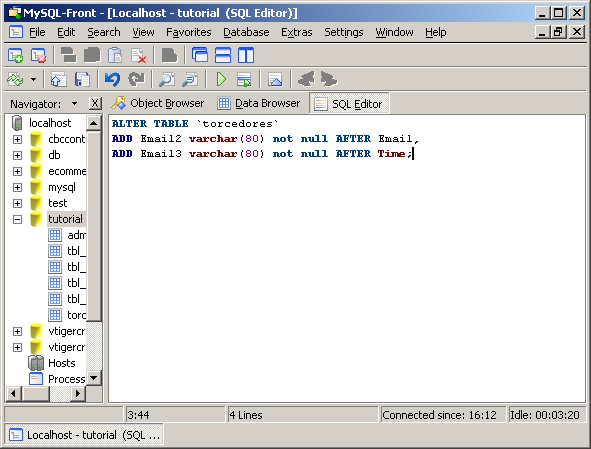Image resolution: width=591 pixels, height=449 pixels.
Task: Open the Search menu
Action: point(104,32)
